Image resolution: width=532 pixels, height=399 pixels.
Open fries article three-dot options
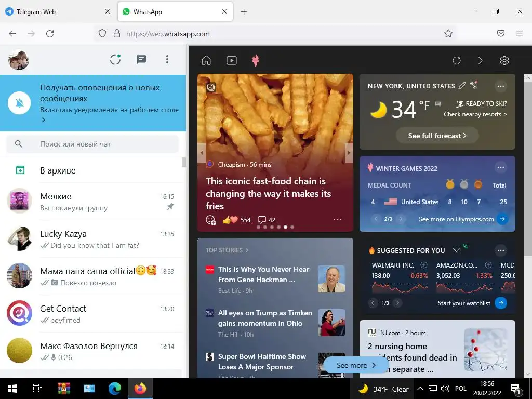pos(338,220)
